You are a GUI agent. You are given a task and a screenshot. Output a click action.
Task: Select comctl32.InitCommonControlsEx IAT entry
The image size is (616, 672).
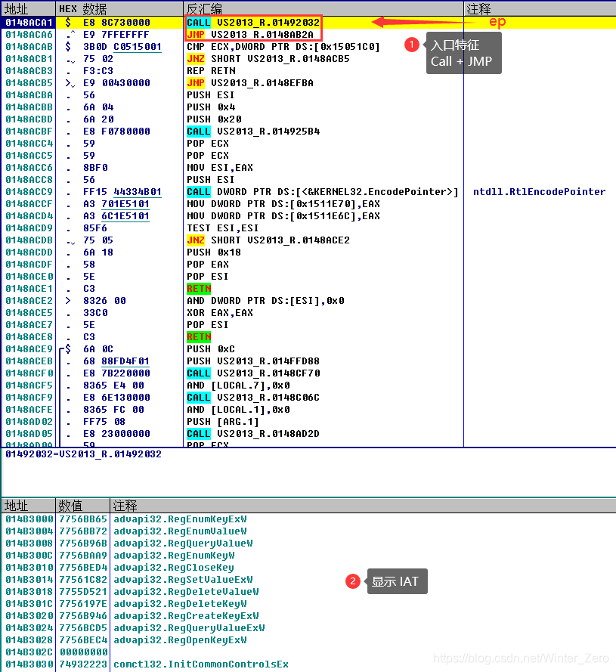pos(201,664)
